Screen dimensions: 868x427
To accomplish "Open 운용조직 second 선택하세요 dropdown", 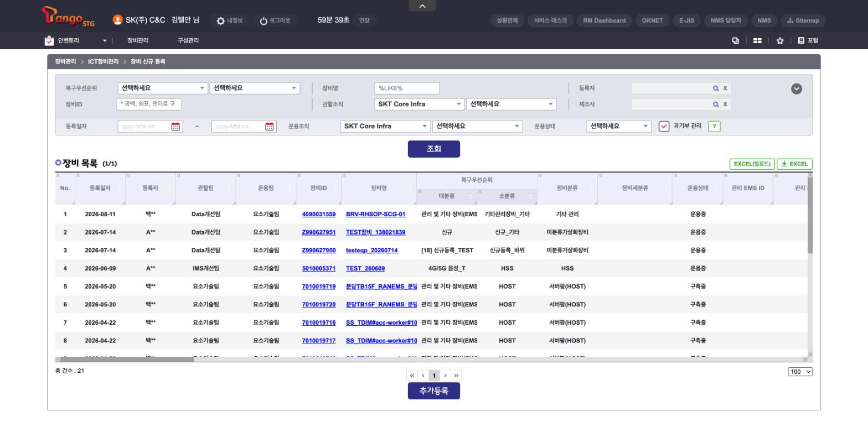I will (x=477, y=126).
